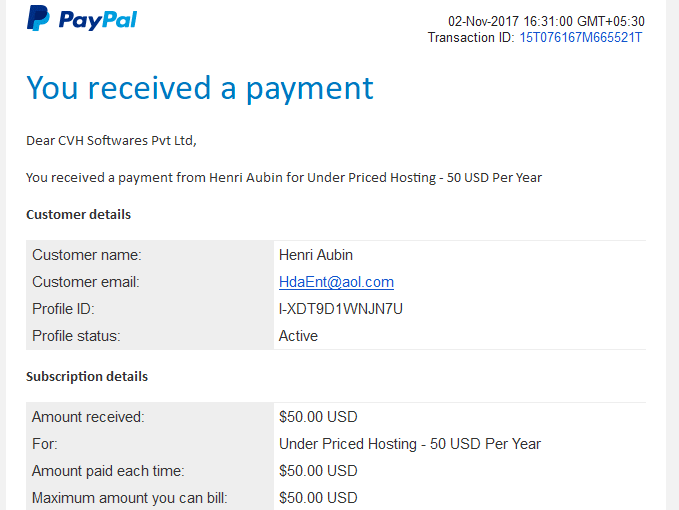
Task: Click the payment description sentence from Henri Aubin
Action: tap(284, 178)
